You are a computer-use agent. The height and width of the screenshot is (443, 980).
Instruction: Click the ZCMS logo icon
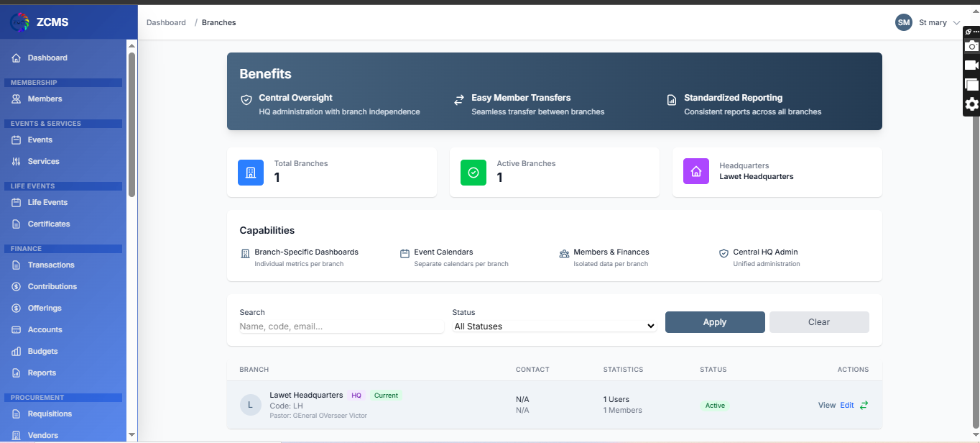[19, 22]
